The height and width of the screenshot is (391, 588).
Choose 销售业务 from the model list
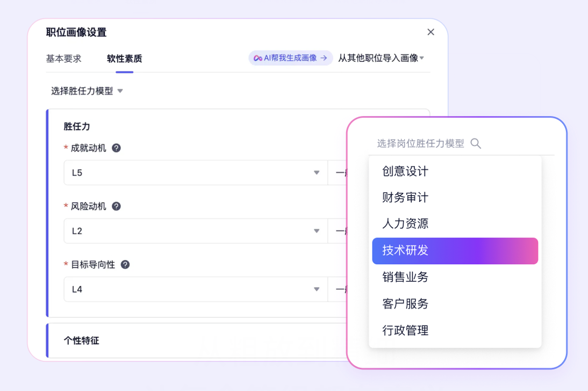tap(455, 278)
